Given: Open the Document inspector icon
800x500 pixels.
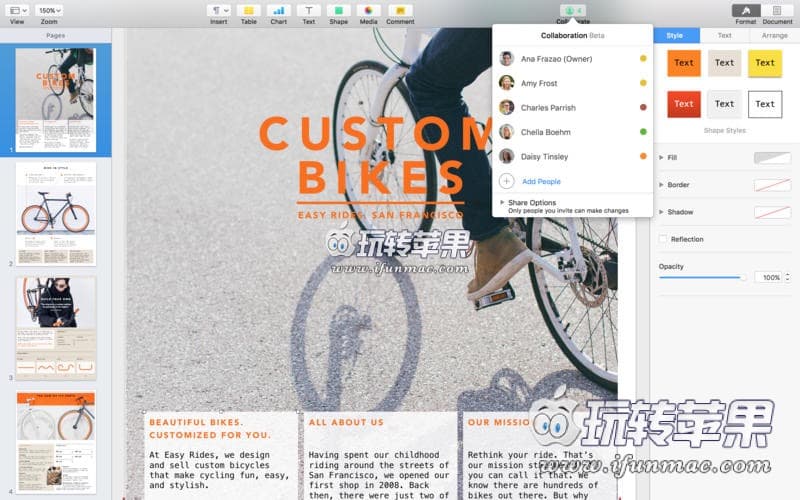Looking at the screenshot, I should tap(777, 10).
